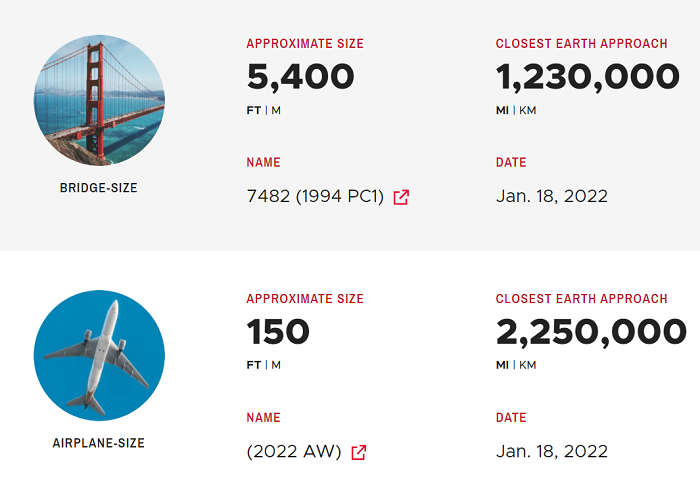Switch airplane-size asteroid size to M
This screenshot has width=700, height=496.
tap(276, 365)
